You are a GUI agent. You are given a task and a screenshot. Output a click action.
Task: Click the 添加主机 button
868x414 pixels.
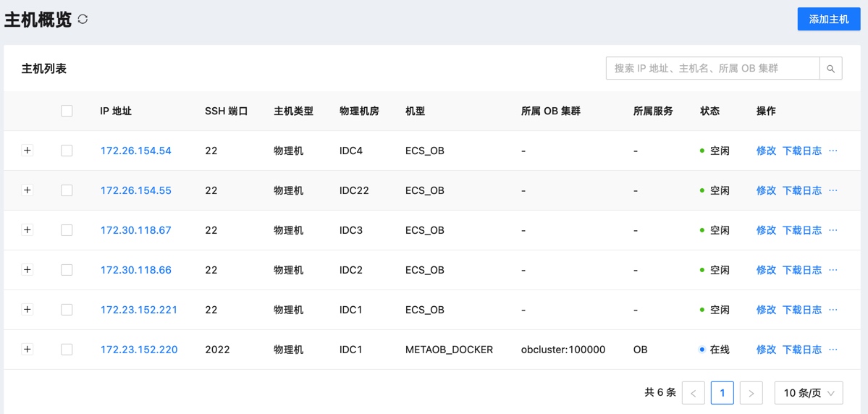point(829,20)
